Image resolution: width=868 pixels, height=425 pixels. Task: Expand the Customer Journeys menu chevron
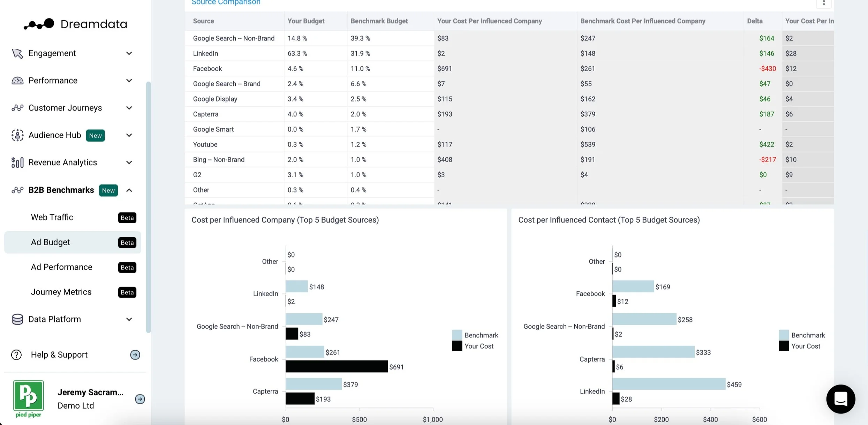point(129,108)
